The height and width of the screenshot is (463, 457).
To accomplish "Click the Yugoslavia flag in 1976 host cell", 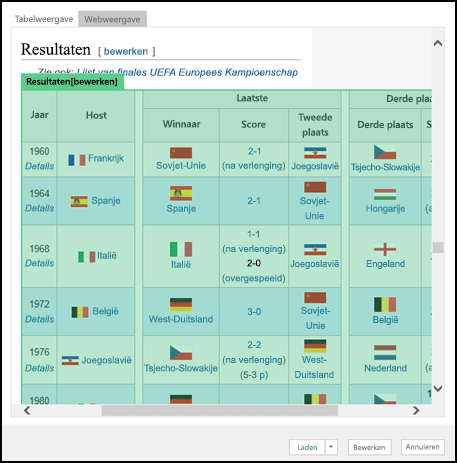I will 70,361.
